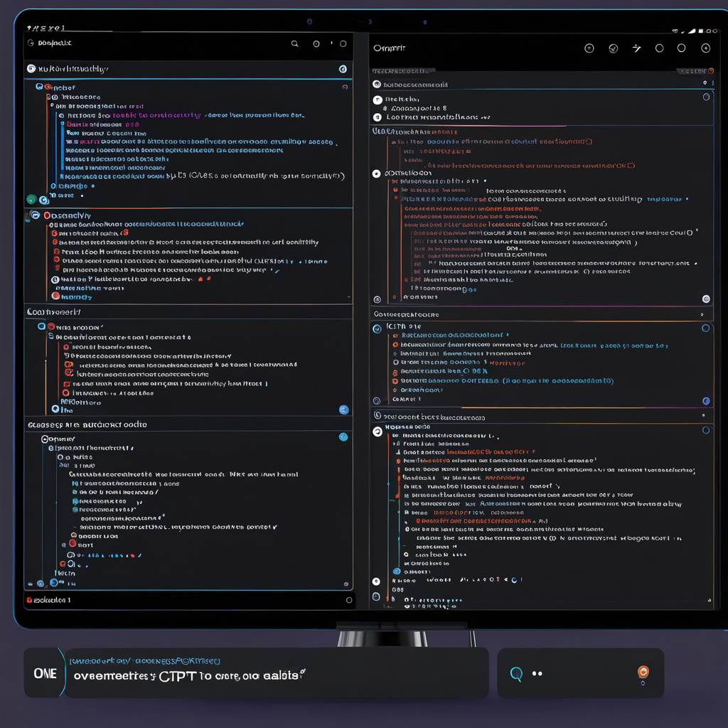Click the orange circle icon in bottom widget
This screenshot has width=728, height=728.
(x=643, y=671)
